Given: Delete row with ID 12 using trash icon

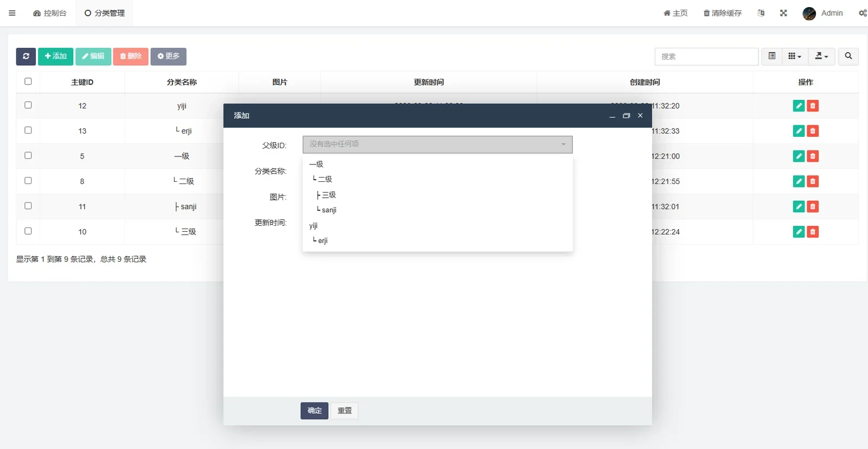Looking at the screenshot, I should [813, 106].
